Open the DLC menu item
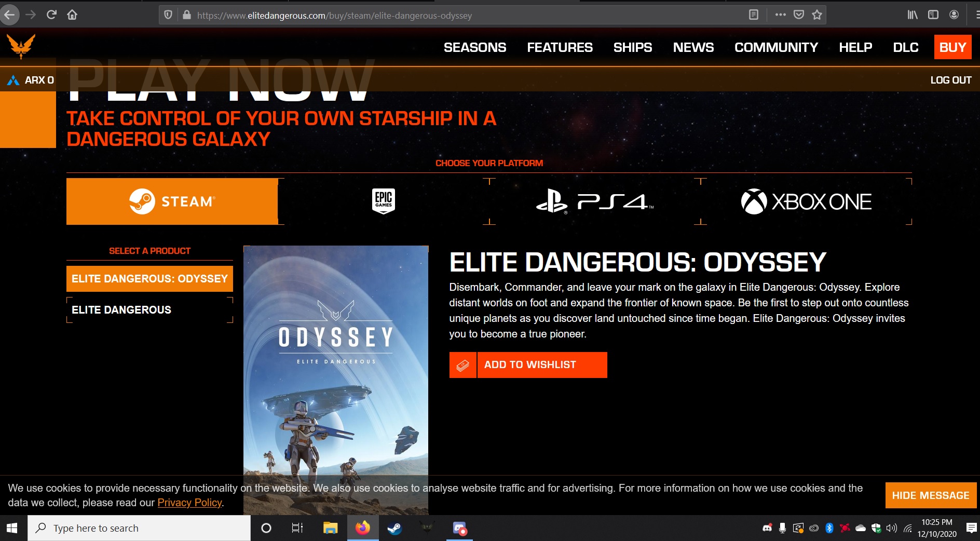 [x=906, y=47]
